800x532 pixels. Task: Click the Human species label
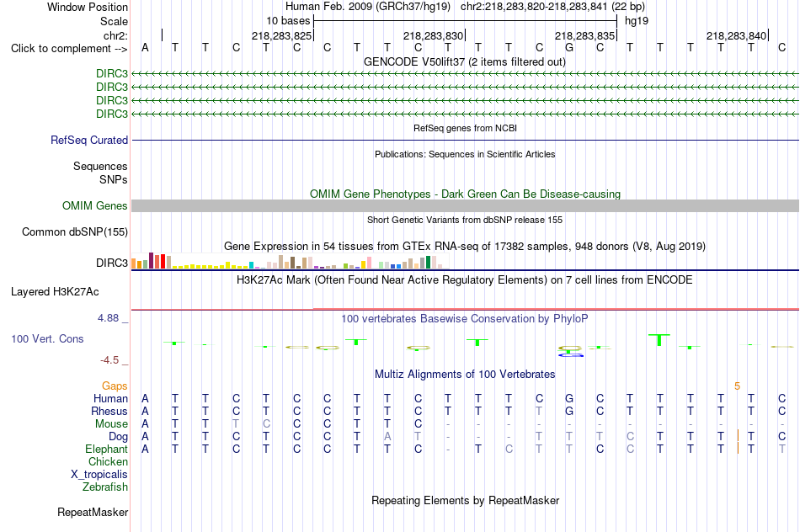point(110,399)
